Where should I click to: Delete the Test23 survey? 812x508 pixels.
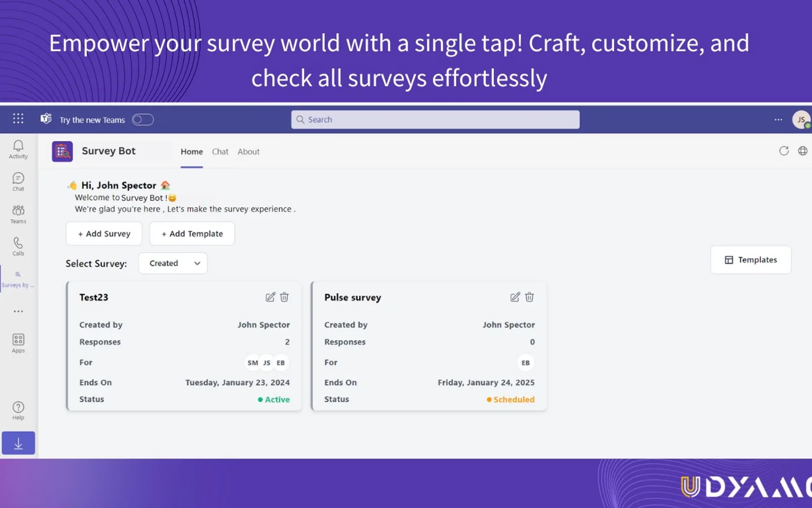pos(285,297)
